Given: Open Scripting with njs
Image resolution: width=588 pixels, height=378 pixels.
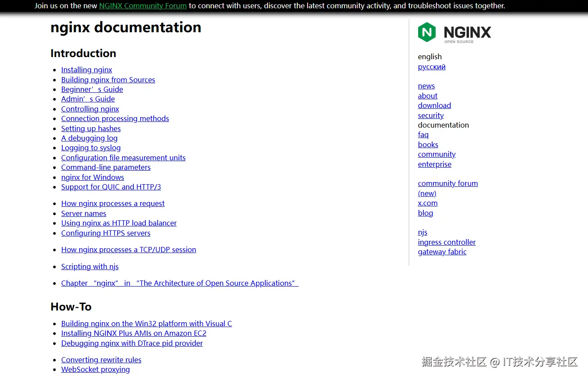Looking at the screenshot, I should pyautogui.click(x=90, y=267).
